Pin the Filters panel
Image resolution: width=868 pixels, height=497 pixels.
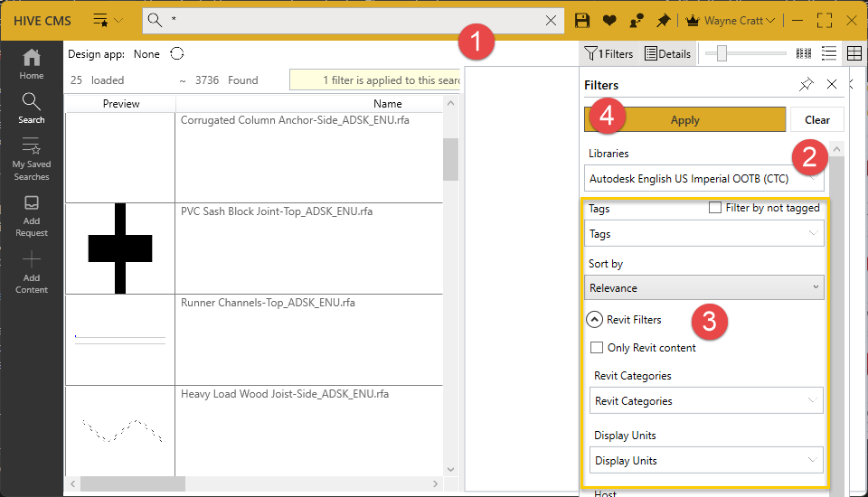806,84
